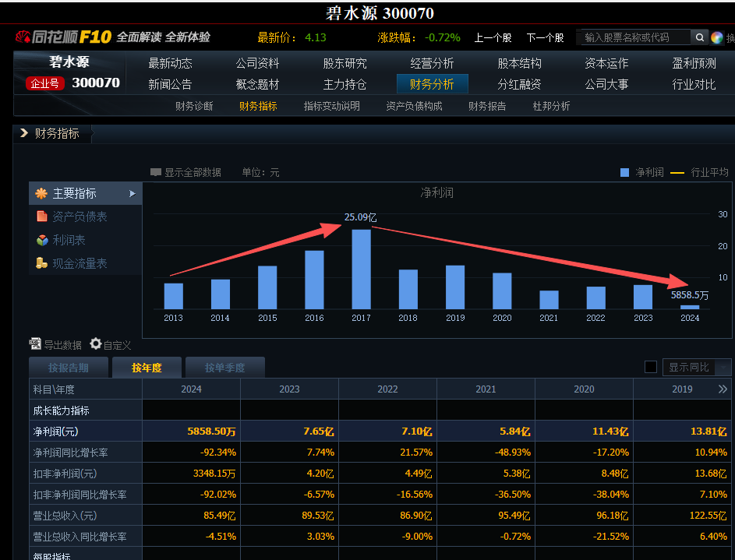The width and height of the screenshot is (735, 560).
Task: Open the 概念题材 menu
Action: [257, 84]
